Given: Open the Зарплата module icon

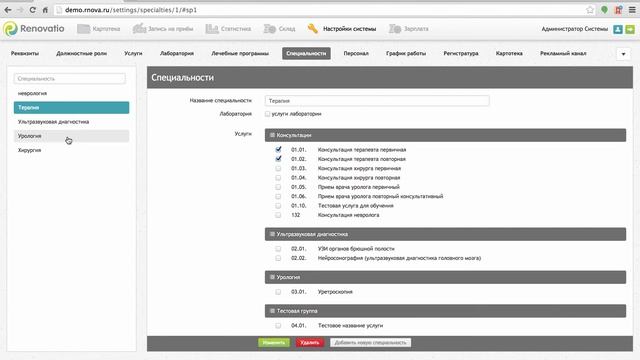Looking at the screenshot, I should click(395, 29).
